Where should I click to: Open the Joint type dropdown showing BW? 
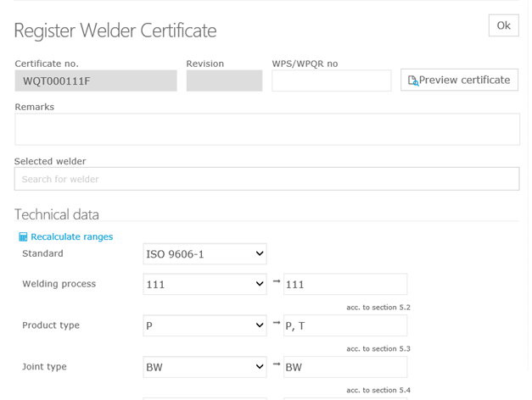click(204, 367)
